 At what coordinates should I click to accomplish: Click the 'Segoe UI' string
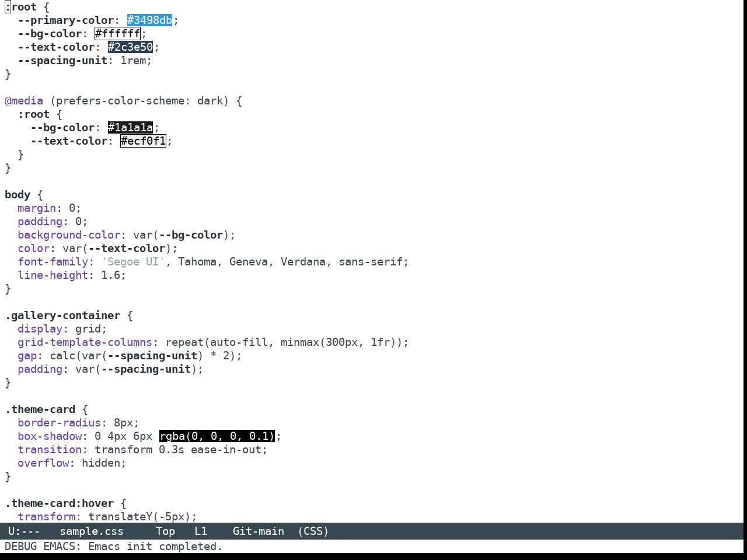(133, 261)
